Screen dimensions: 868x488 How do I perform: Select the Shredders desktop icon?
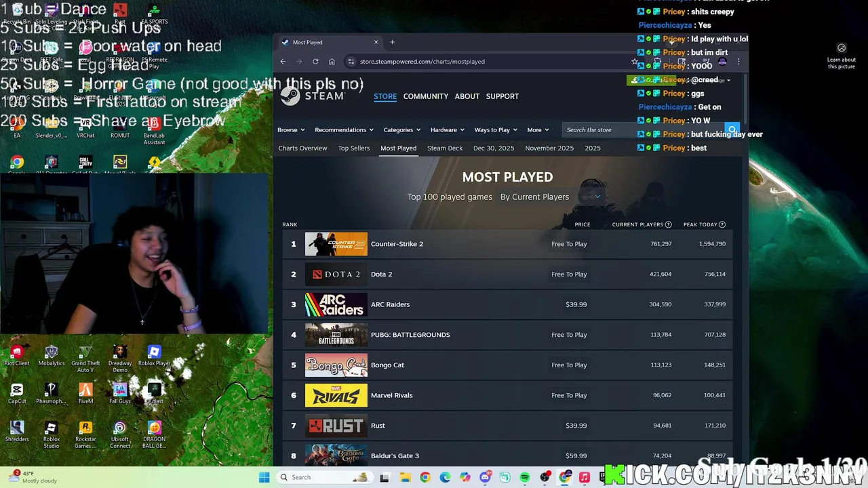pos(17,431)
